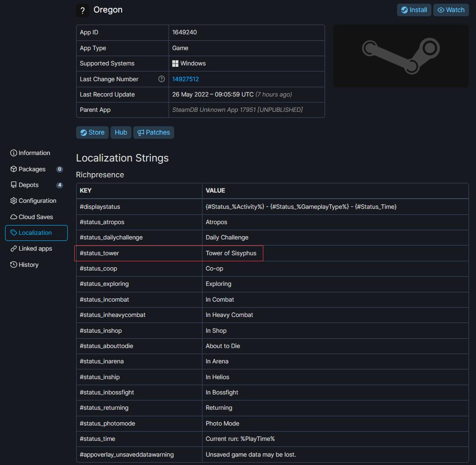Click the Linked apps chain icon
The image size is (476, 465).
[x=13, y=249]
